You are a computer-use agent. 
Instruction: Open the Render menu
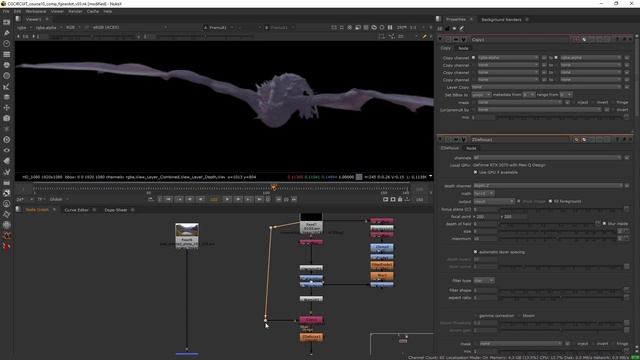[75, 11]
